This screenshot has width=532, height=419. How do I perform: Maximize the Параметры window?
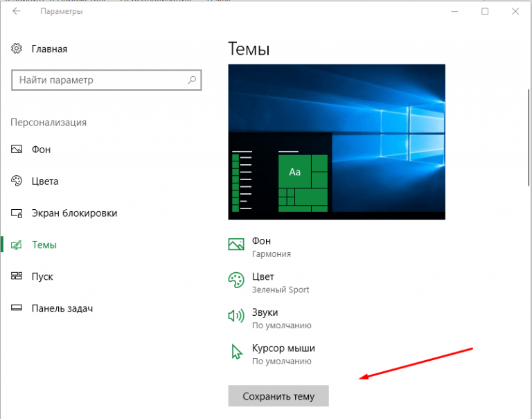[x=485, y=11]
